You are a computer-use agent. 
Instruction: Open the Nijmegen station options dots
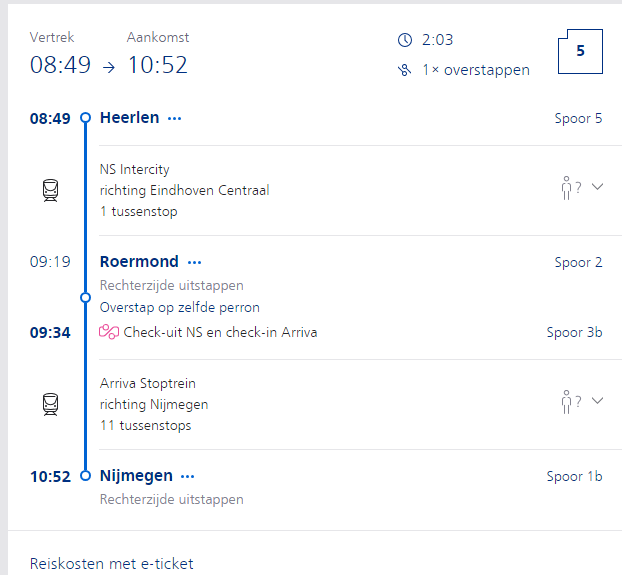(188, 477)
